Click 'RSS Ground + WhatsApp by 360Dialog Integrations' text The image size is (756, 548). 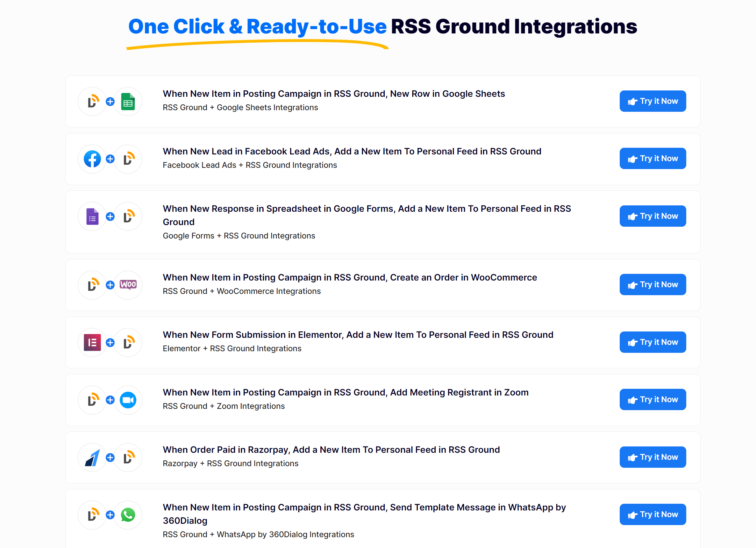(258, 534)
